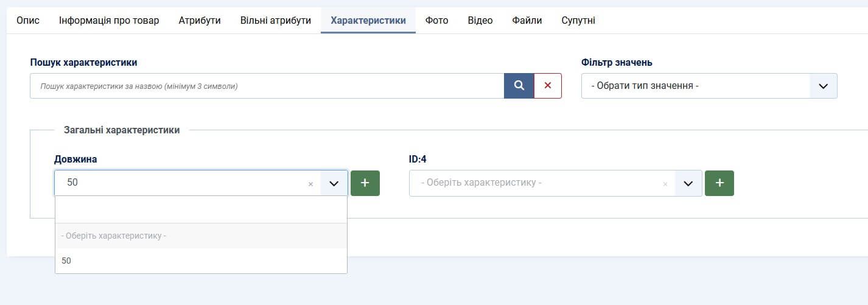The height and width of the screenshot is (305, 868).
Task: Open the Інформація про товар tab
Action: (109, 20)
